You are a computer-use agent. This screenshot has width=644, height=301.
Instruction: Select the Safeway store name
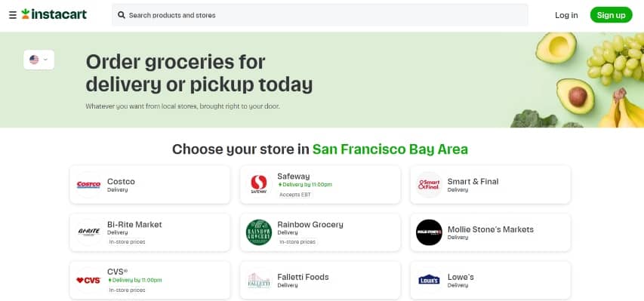click(293, 177)
